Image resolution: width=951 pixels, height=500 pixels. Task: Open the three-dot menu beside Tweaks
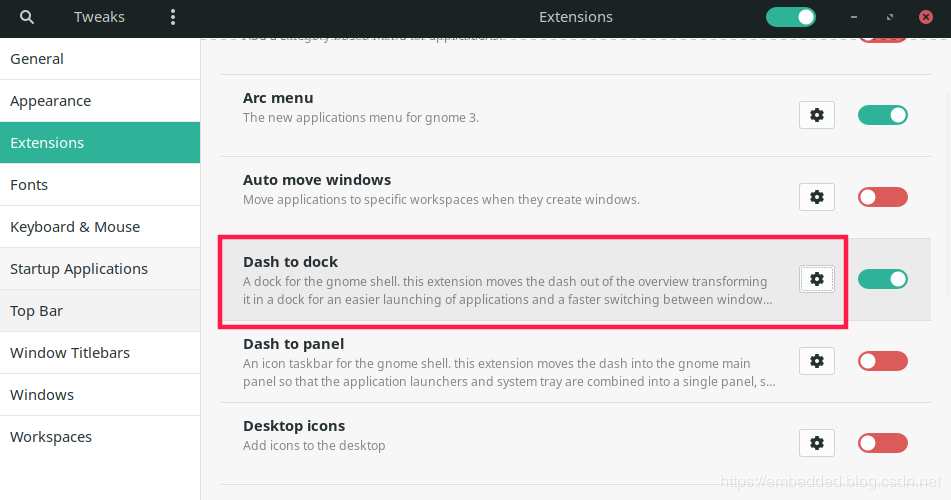tap(173, 17)
